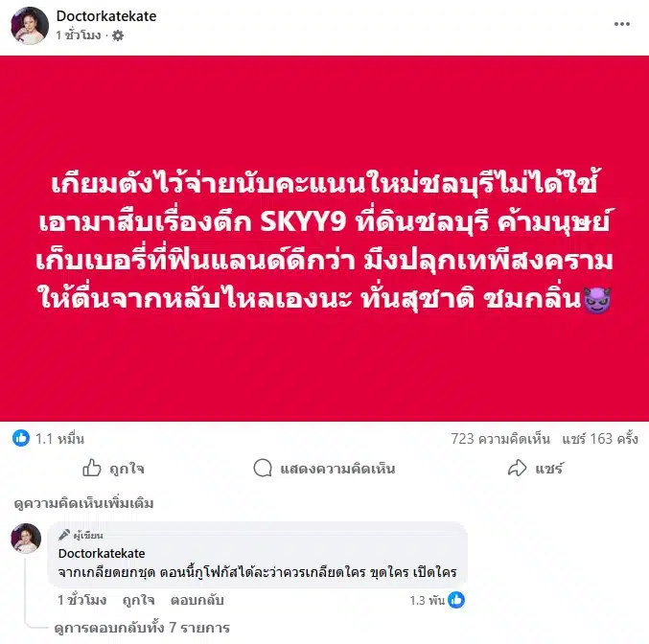Open the post timestamp 1 ชั่วโมง in the header
The image size is (649, 644).
pyautogui.click(x=79, y=35)
